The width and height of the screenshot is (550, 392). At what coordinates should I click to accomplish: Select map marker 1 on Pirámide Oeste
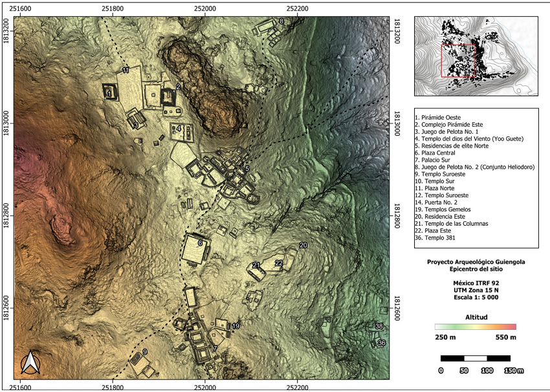(109, 94)
